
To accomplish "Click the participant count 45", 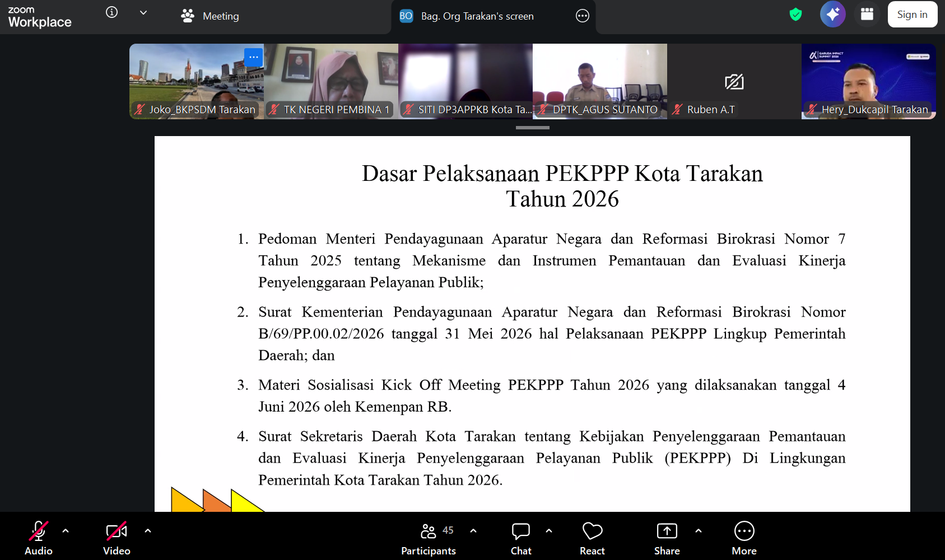I will point(448,530).
